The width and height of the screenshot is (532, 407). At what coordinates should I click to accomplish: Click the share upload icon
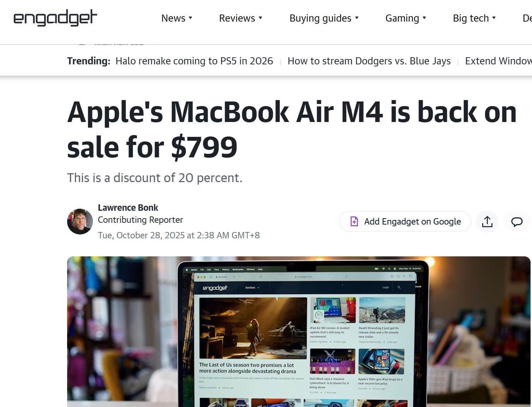487,221
